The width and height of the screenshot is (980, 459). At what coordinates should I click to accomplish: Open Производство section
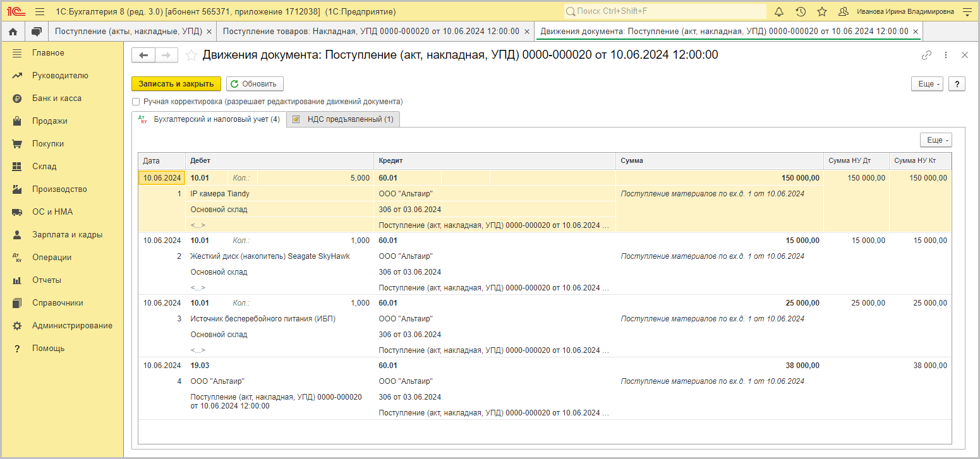click(x=59, y=189)
